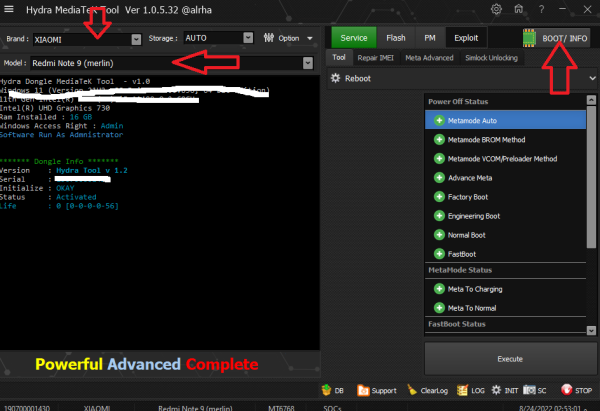Switch to the Exploit tab

tap(466, 38)
